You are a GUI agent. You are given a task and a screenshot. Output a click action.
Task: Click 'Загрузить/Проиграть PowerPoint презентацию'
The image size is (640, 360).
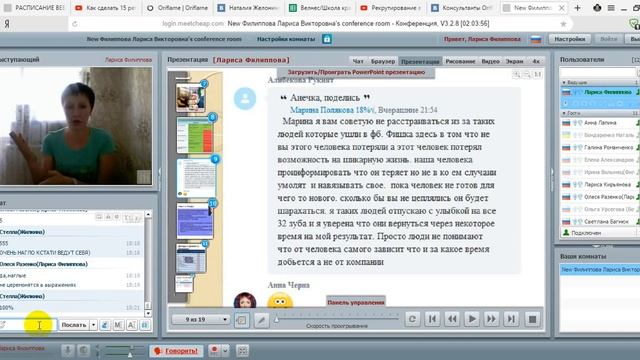pos(356,72)
